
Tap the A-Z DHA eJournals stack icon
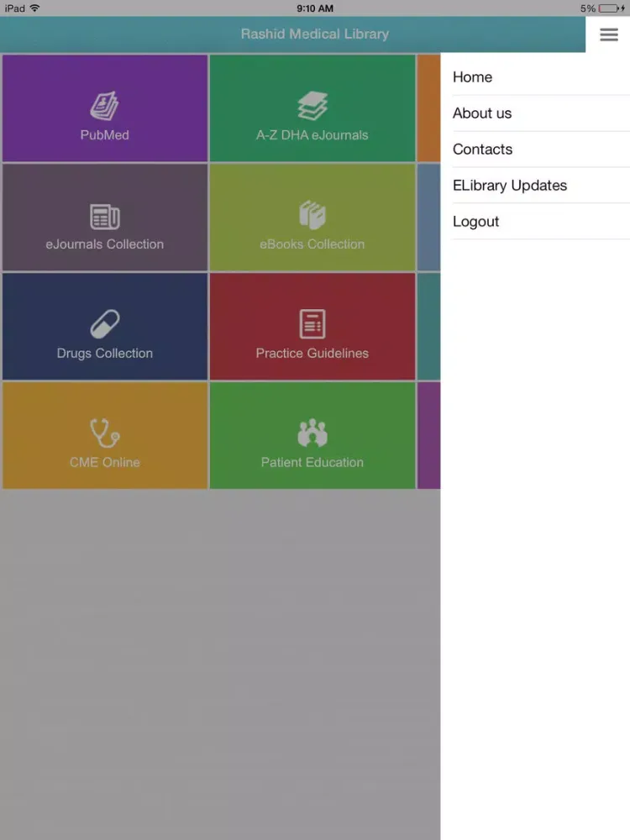pyautogui.click(x=312, y=106)
